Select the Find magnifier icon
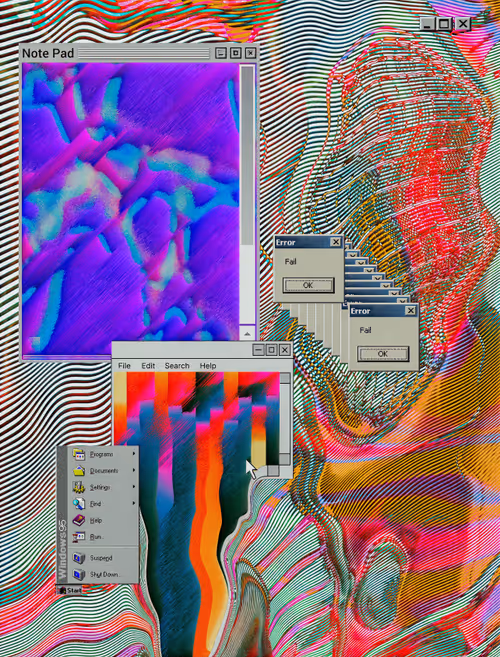 79,504
